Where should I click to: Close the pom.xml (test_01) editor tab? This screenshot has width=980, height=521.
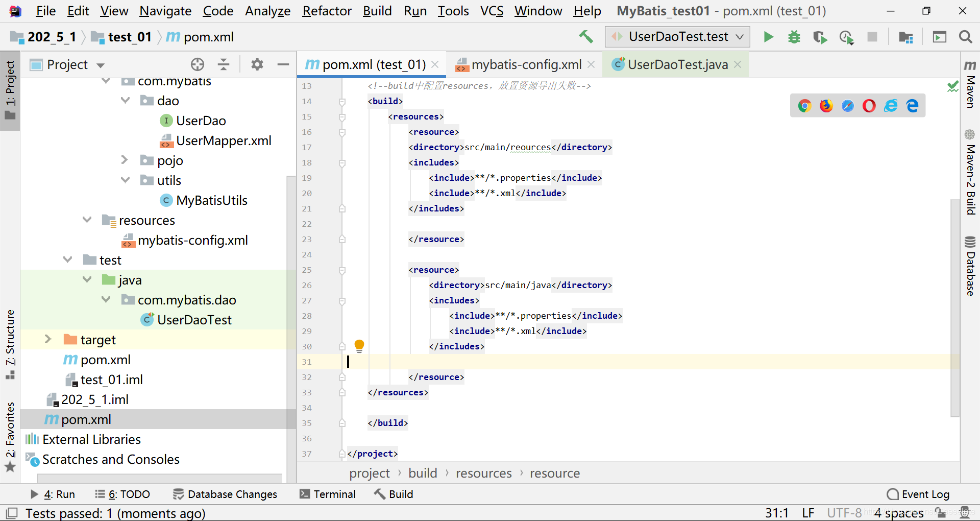[435, 64]
